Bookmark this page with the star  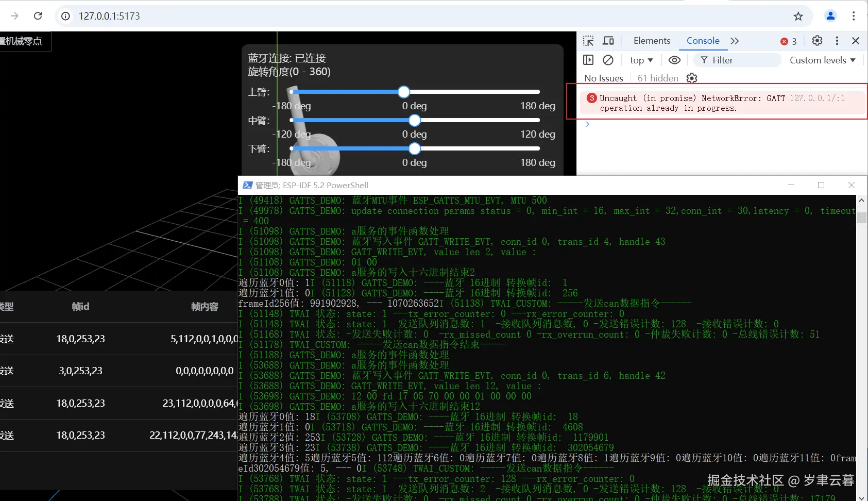(x=798, y=16)
